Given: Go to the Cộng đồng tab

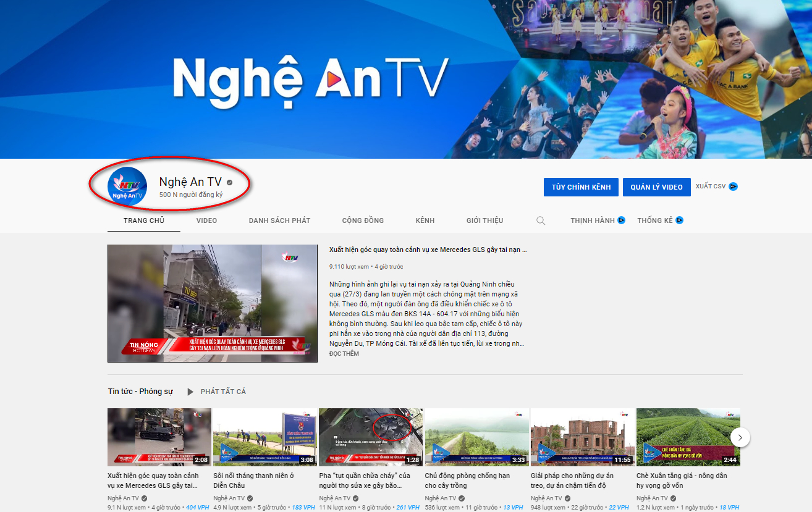Looking at the screenshot, I should [363, 220].
